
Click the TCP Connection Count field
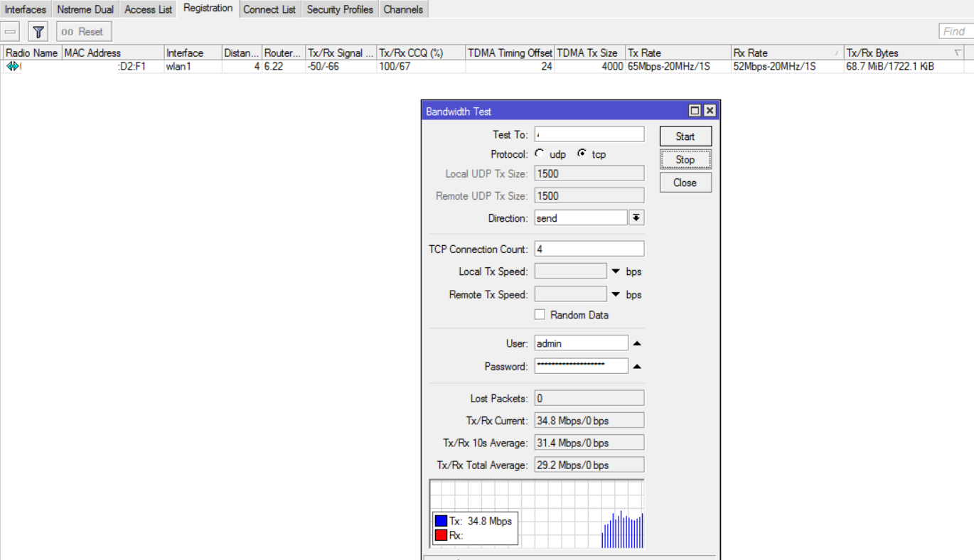589,249
